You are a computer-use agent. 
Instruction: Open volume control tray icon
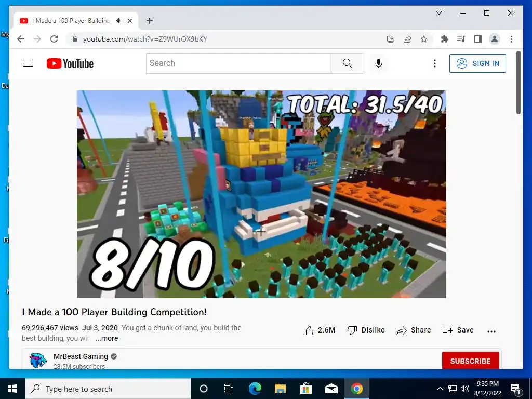(x=465, y=389)
